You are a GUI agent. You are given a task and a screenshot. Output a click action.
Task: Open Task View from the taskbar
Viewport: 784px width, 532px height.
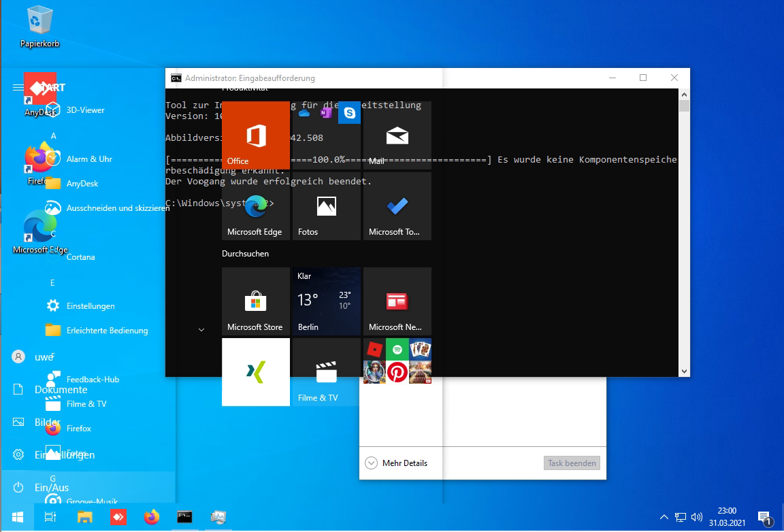coord(50,517)
